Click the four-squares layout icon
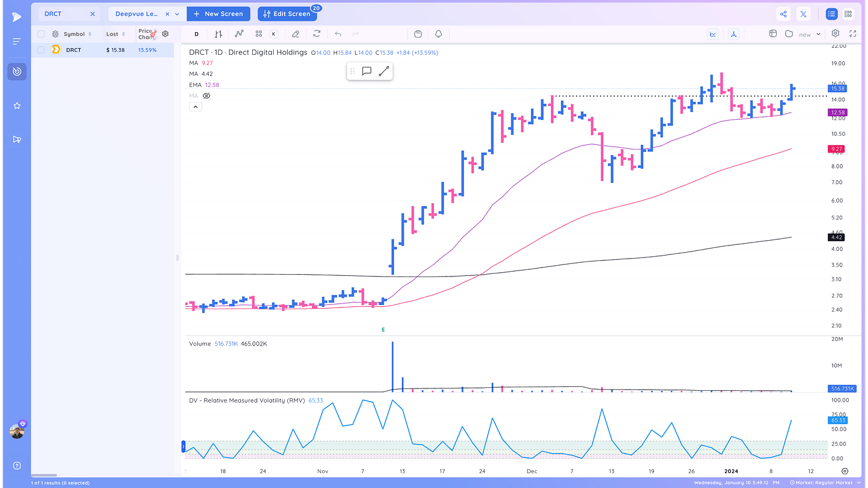The width and height of the screenshot is (868, 488). pyautogui.click(x=259, y=34)
